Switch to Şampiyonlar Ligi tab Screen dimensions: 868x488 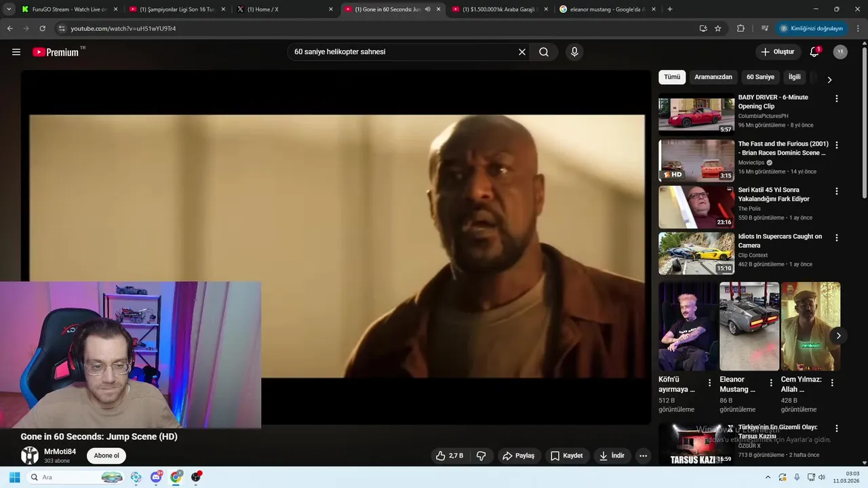tap(176, 9)
